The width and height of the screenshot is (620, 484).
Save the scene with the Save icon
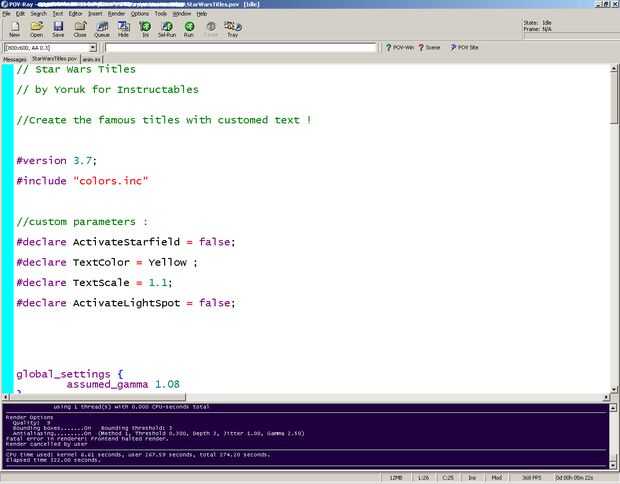pos(58,29)
